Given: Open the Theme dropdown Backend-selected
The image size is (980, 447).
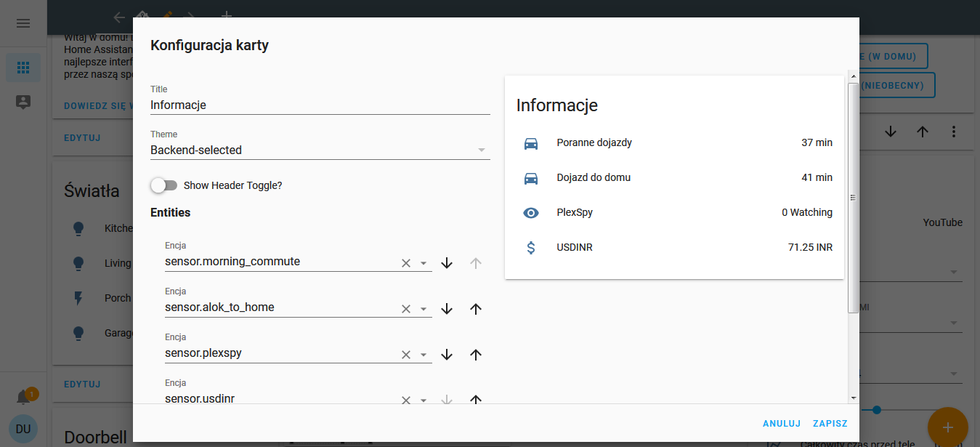Looking at the screenshot, I should pos(320,150).
